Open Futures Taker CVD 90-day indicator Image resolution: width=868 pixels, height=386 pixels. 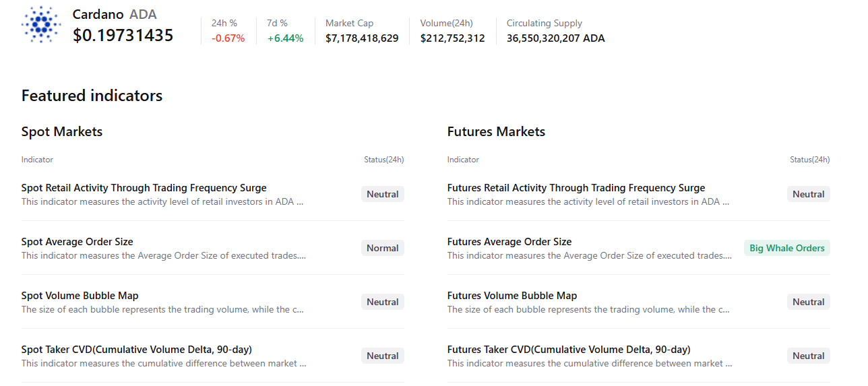[x=569, y=350]
